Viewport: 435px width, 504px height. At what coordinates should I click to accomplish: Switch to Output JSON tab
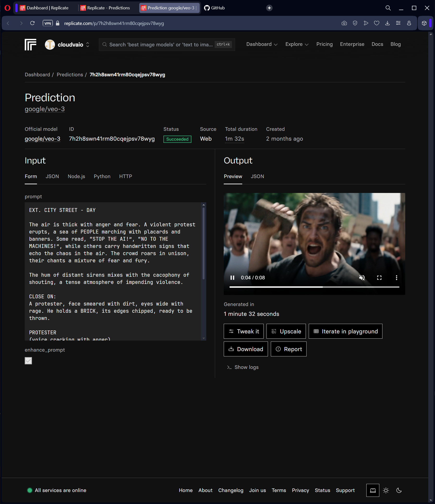(257, 176)
